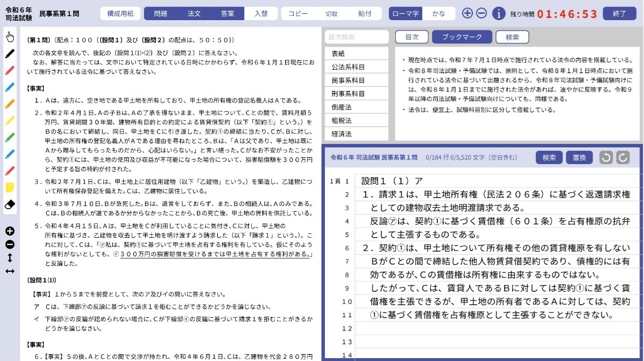Click the 令和６年 司法試験 民事系第１問 editor title
This screenshot has height=361, width=644.
click(374, 157)
